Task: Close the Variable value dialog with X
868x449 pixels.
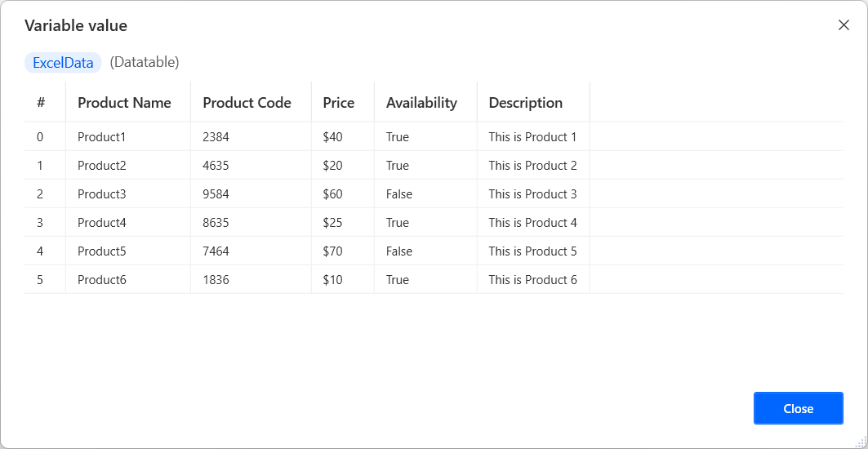Action: point(844,25)
